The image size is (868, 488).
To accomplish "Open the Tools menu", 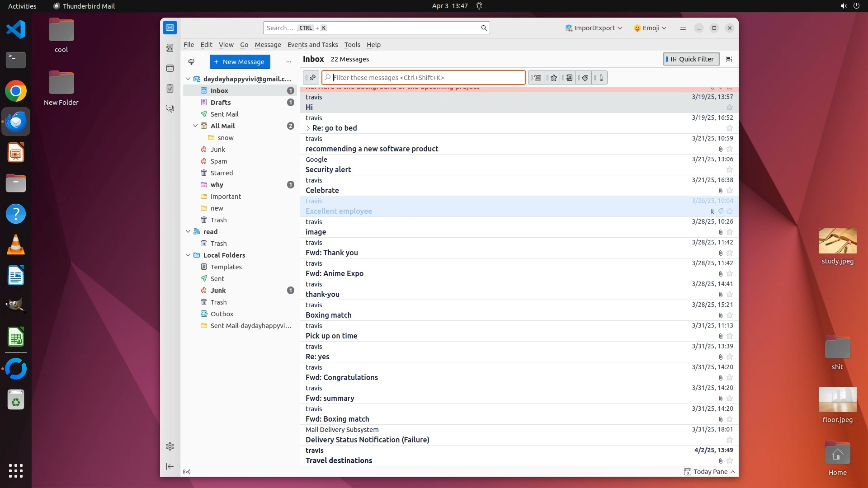I will (x=352, y=45).
